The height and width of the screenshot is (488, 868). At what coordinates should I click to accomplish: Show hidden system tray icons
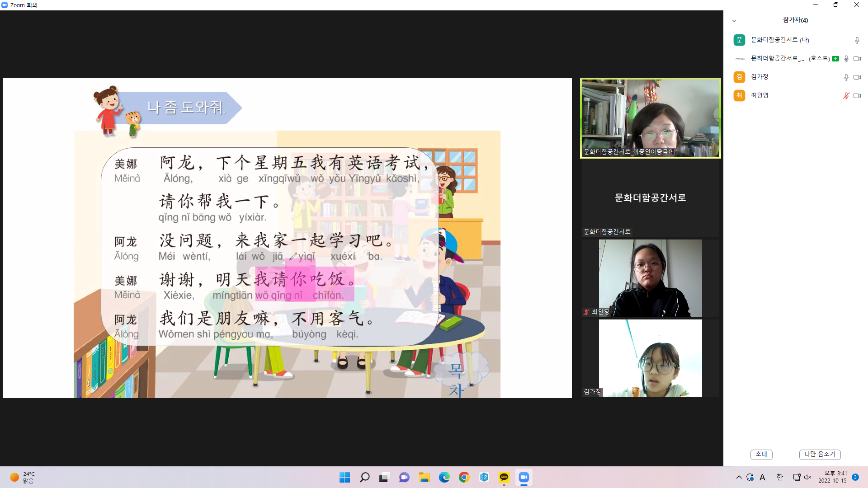click(739, 478)
